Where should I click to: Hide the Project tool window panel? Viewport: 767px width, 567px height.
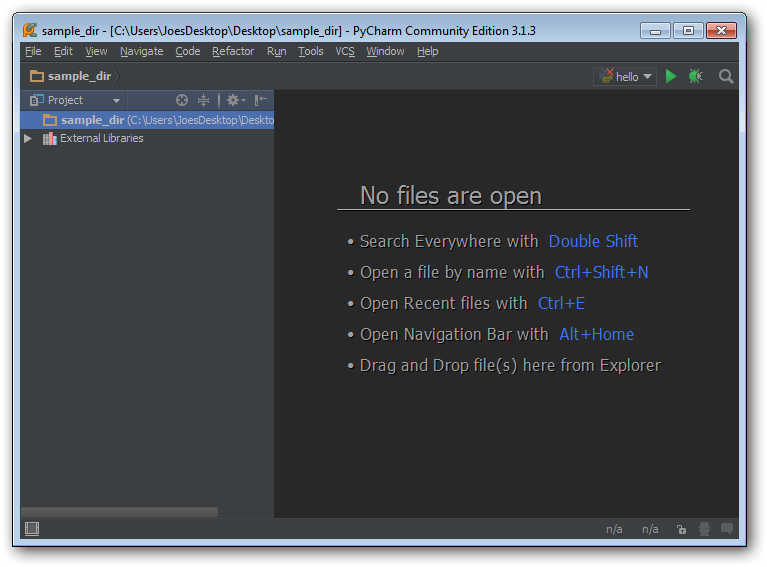point(261,100)
